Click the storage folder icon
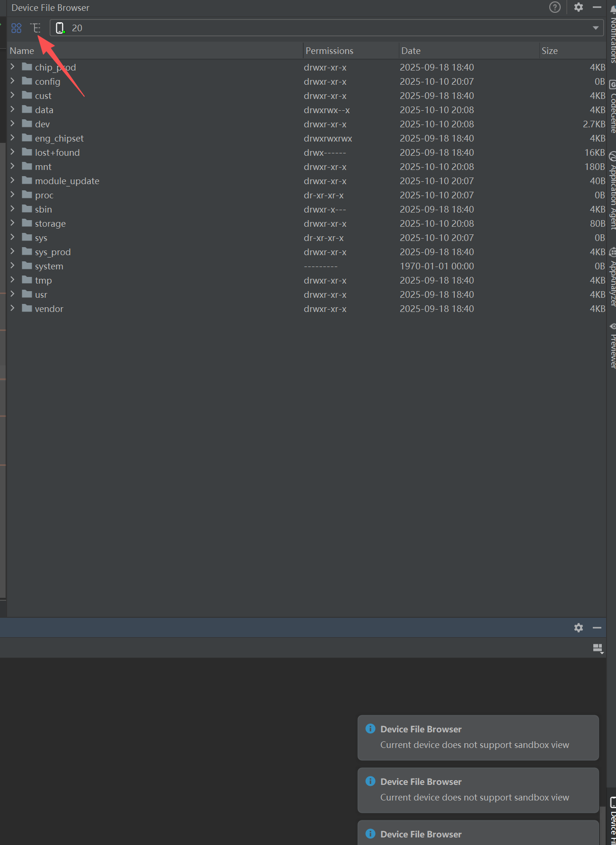The width and height of the screenshot is (616, 845). 27,223
